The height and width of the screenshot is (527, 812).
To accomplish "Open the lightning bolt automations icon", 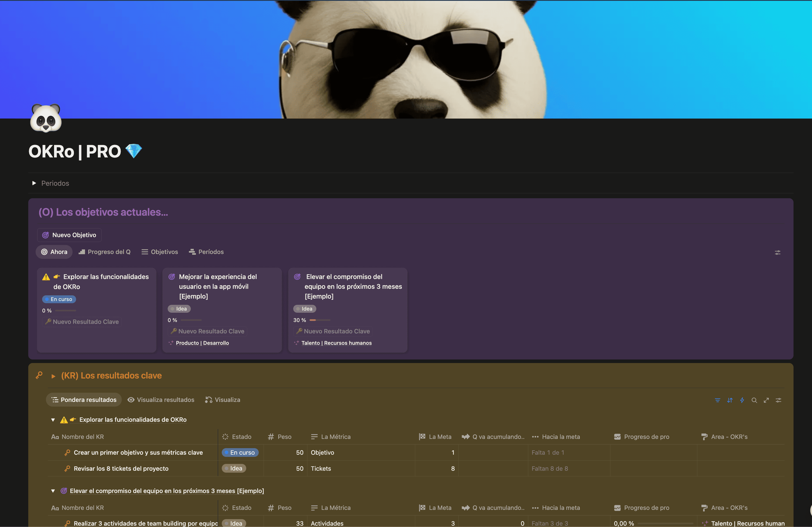I will (742, 400).
